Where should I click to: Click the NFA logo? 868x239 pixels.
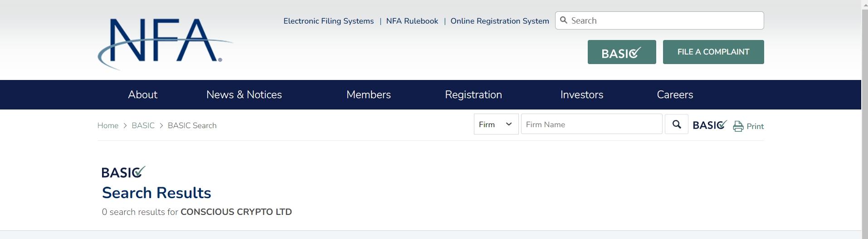pyautogui.click(x=165, y=44)
